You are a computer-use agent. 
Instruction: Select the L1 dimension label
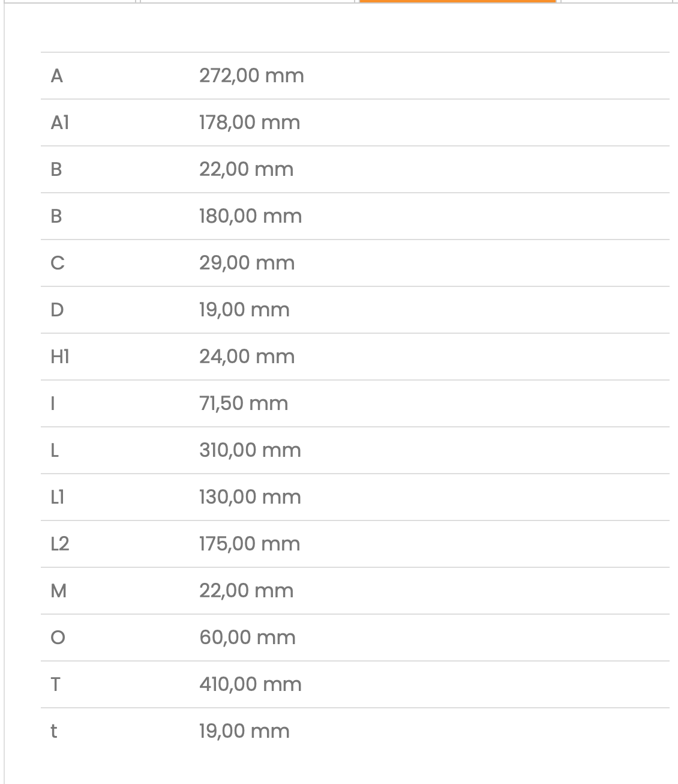coord(58,497)
